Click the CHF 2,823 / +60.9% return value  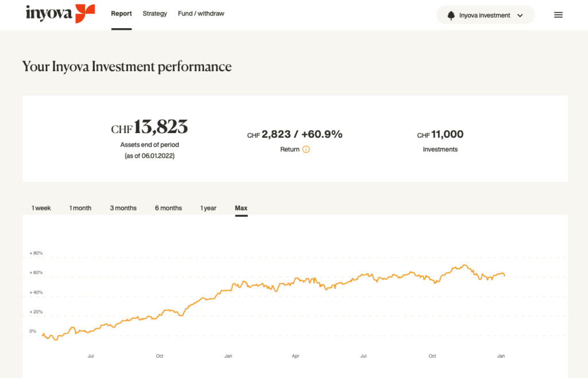coord(295,134)
